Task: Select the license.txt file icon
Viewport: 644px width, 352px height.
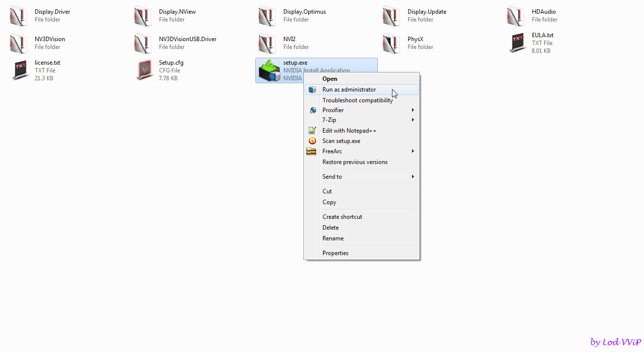Action: pyautogui.click(x=21, y=70)
